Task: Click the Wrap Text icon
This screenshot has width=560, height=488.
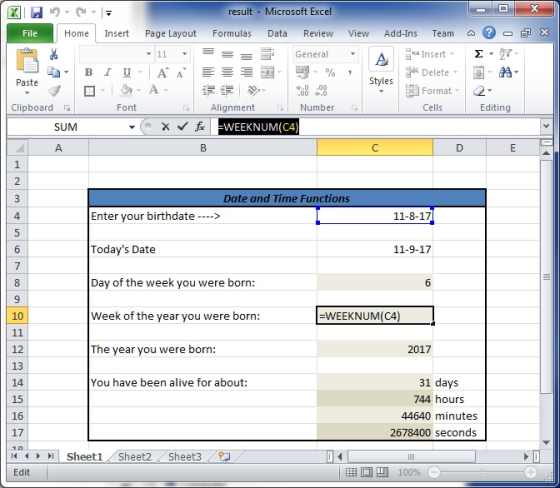Action: tap(267, 54)
